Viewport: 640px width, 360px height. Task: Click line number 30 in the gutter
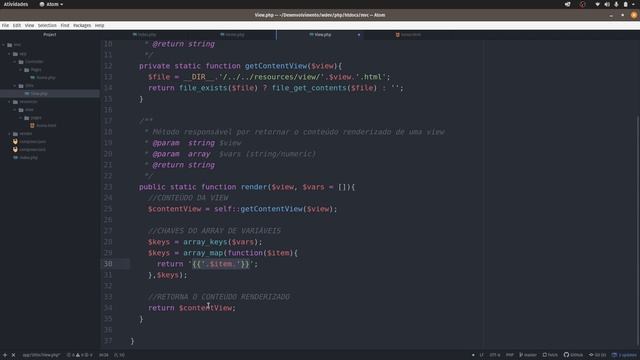click(x=108, y=264)
